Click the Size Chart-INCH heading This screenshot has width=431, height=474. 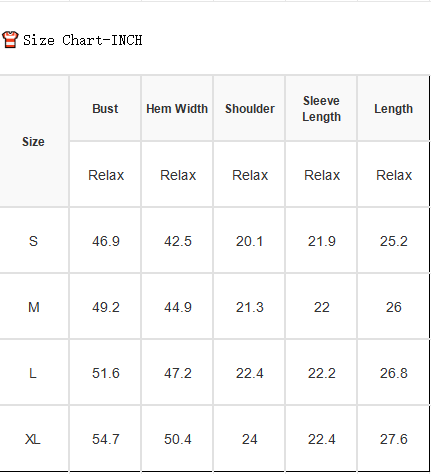pyautogui.click(x=83, y=40)
